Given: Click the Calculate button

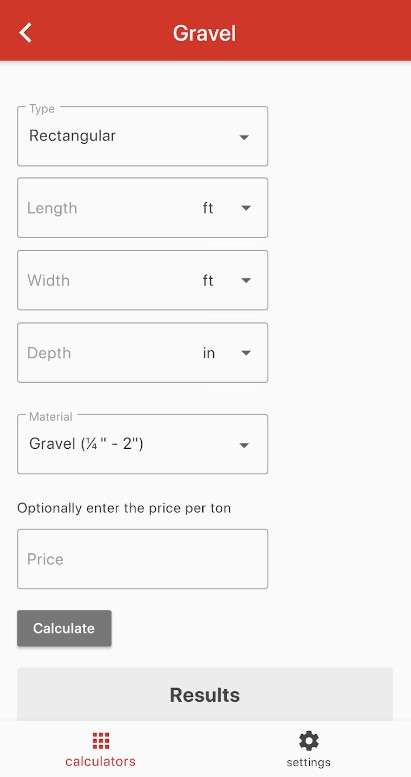Looking at the screenshot, I should (64, 628).
